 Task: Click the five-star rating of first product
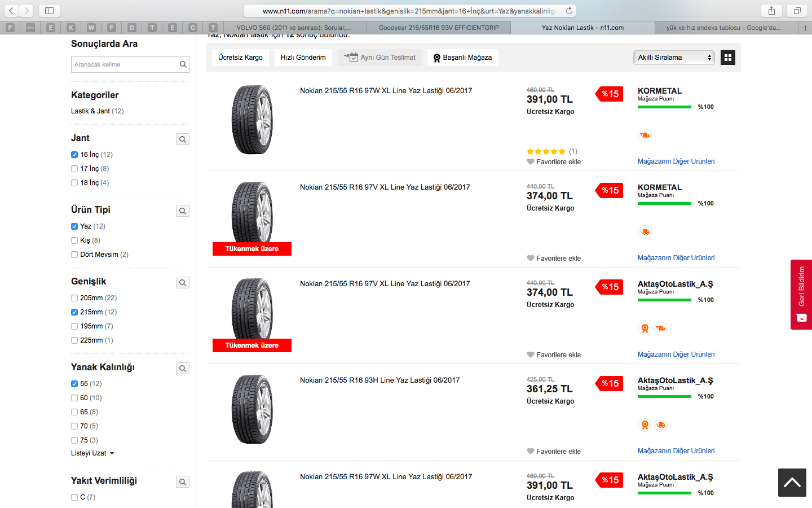(x=546, y=151)
